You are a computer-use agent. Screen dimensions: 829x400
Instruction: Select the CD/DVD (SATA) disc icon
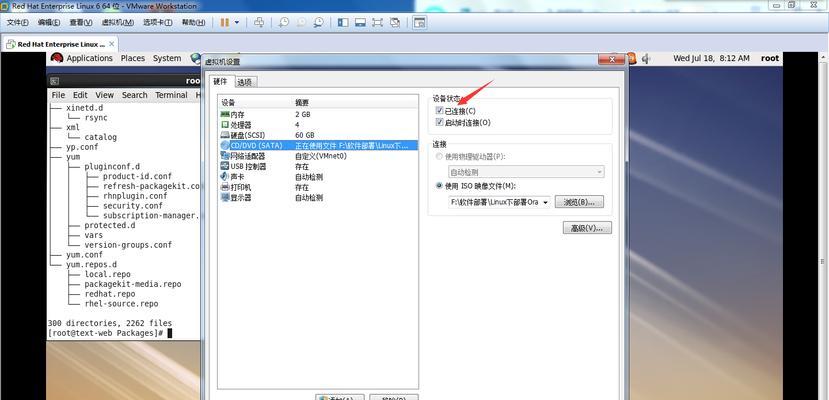pyautogui.click(x=225, y=145)
